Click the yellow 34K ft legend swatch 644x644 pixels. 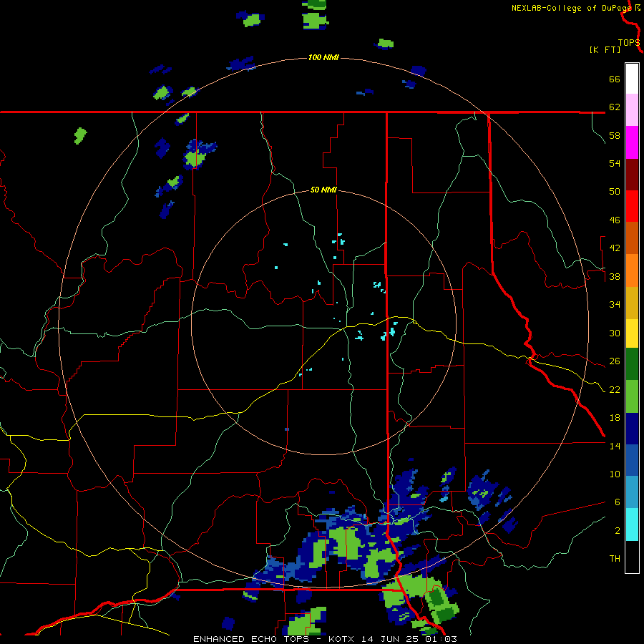click(632, 333)
